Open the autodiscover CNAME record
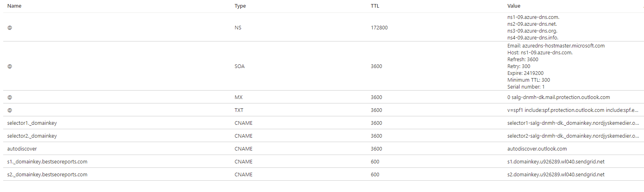Image resolution: width=644 pixels, height=192 pixels. [22, 149]
